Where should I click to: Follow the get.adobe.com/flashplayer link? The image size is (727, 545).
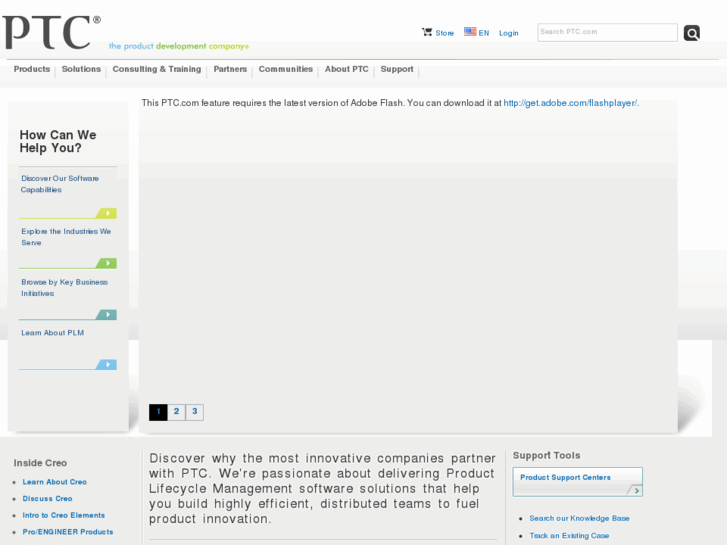(570, 103)
